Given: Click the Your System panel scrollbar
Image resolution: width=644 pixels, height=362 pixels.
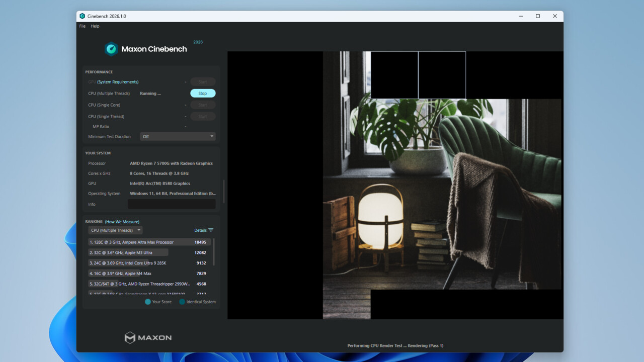Looking at the screenshot, I should (x=224, y=191).
